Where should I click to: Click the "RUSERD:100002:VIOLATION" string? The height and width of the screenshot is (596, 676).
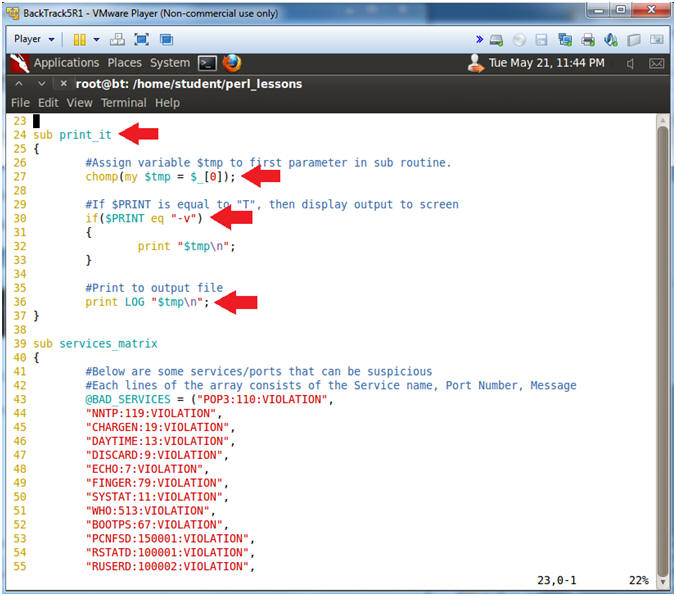click(167, 566)
